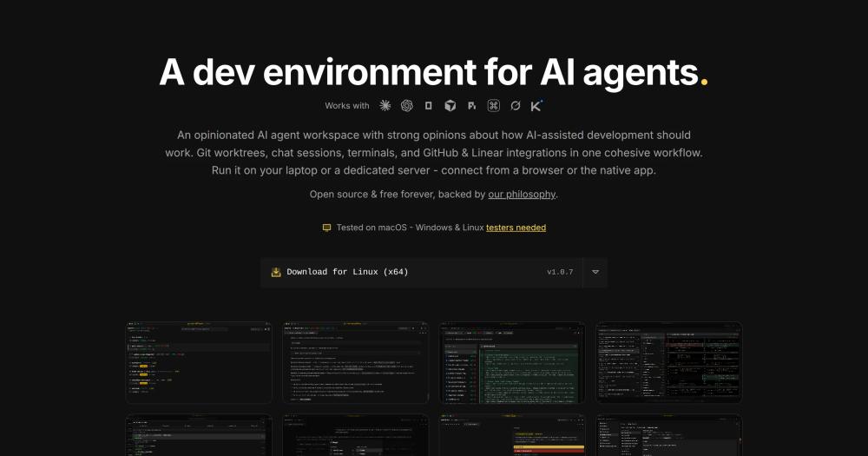This screenshot has width=868, height=456.
Task: Click the Works with label
Action: click(x=346, y=105)
